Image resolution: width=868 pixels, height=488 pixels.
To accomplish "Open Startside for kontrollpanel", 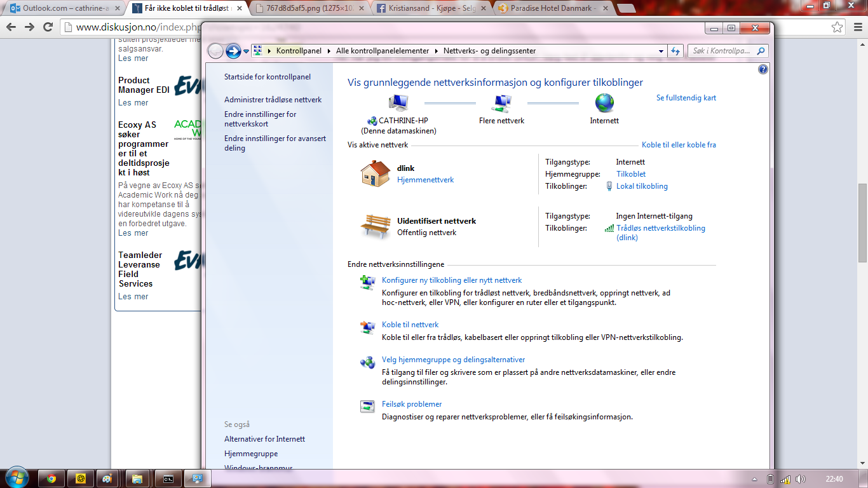I will coord(268,77).
